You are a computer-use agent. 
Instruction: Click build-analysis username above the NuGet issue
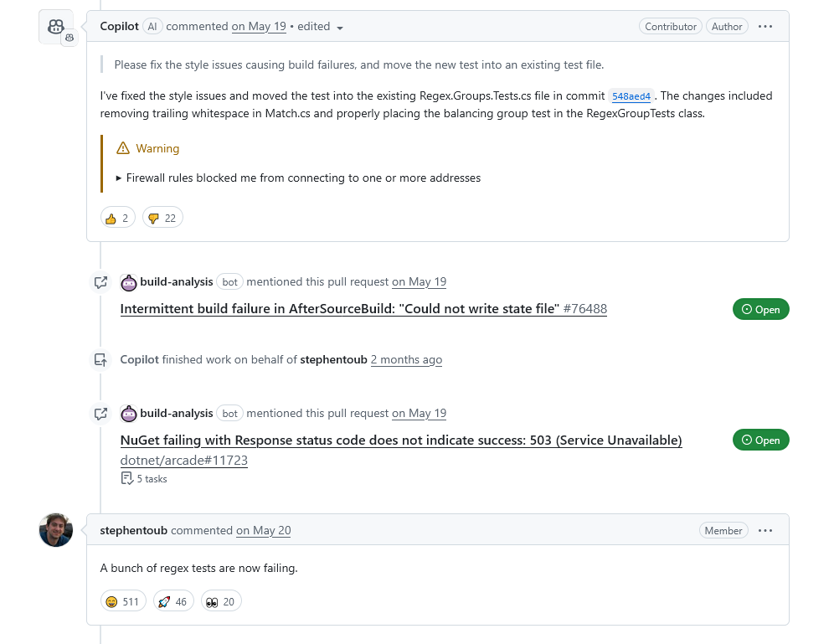(x=177, y=413)
